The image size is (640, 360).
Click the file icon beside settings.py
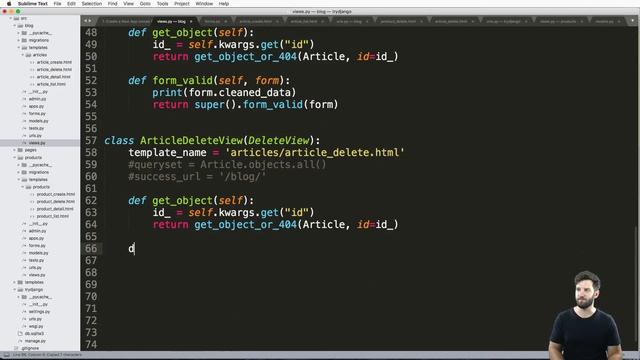click(24, 312)
